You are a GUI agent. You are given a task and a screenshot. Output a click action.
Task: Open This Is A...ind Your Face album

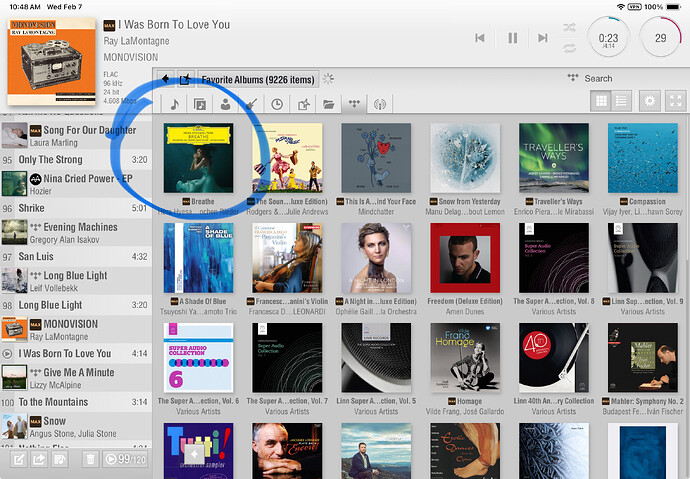coord(376,158)
